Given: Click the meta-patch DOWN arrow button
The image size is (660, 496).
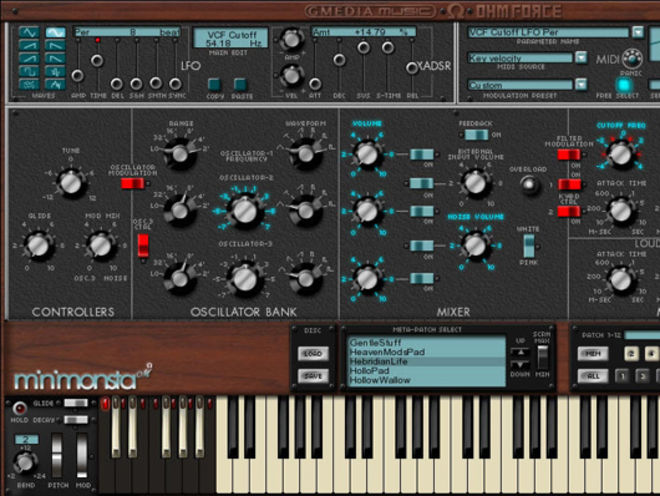Looking at the screenshot, I should [x=520, y=364].
